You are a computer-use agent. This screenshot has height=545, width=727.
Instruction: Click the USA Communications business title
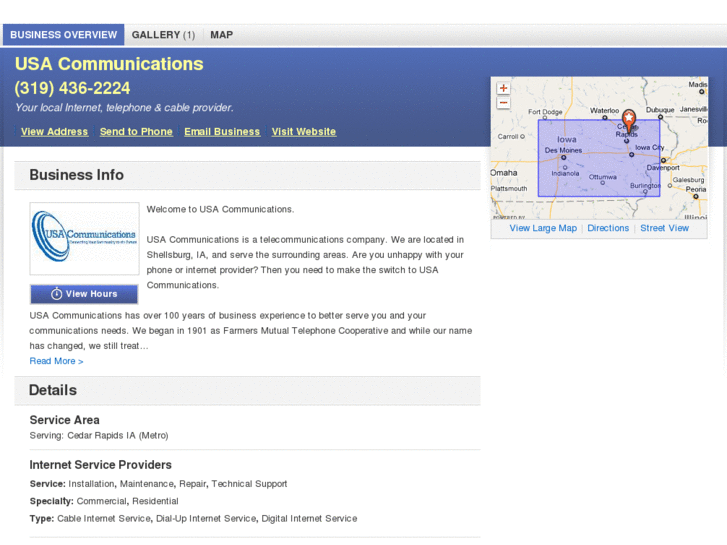[x=109, y=64]
